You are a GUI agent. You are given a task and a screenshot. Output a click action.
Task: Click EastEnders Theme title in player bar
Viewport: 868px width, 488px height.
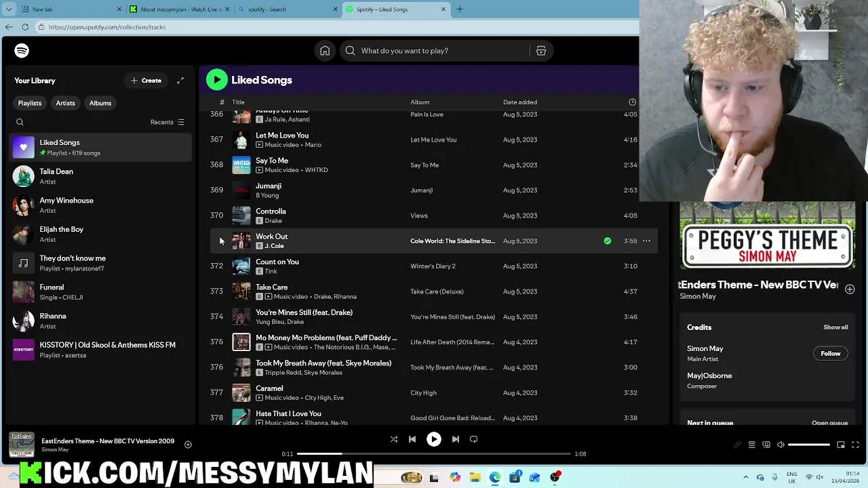point(108,441)
